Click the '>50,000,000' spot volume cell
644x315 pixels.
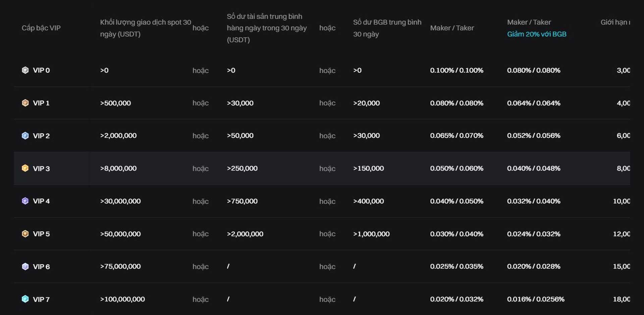[120, 234]
